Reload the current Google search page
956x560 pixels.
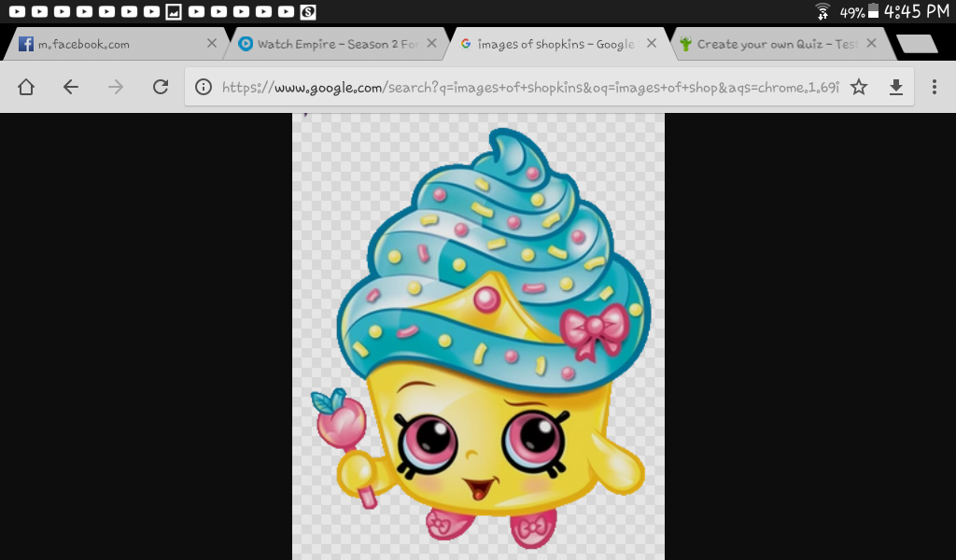tap(161, 87)
